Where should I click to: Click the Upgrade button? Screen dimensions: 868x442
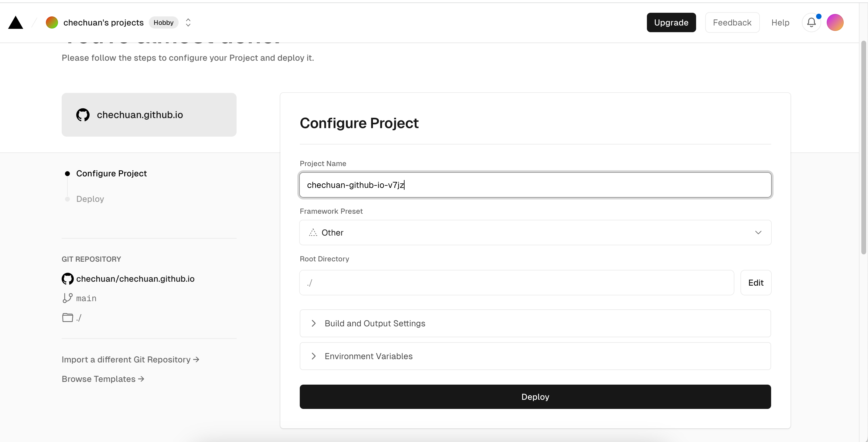671,22
